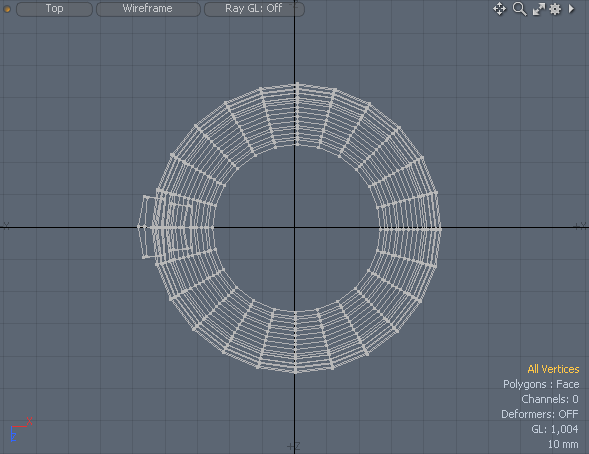
Task: Toggle the Ray GL: Off button
Action: pyautogui.click(x=254, y=9)
